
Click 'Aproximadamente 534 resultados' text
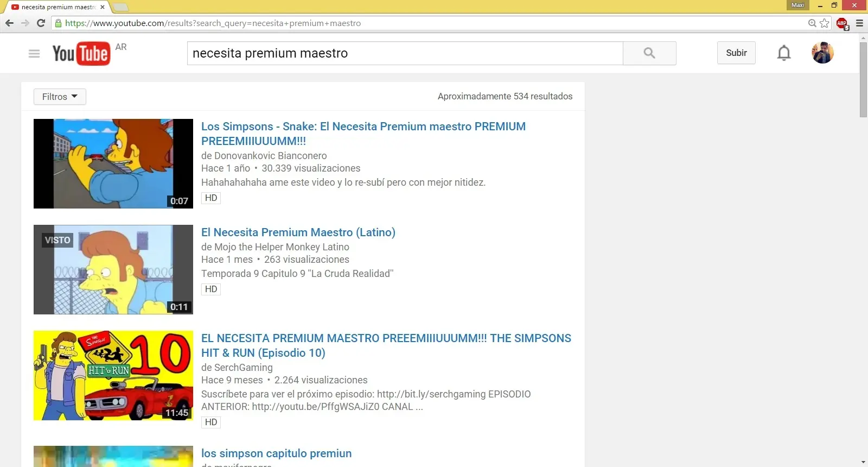[505, 96]
